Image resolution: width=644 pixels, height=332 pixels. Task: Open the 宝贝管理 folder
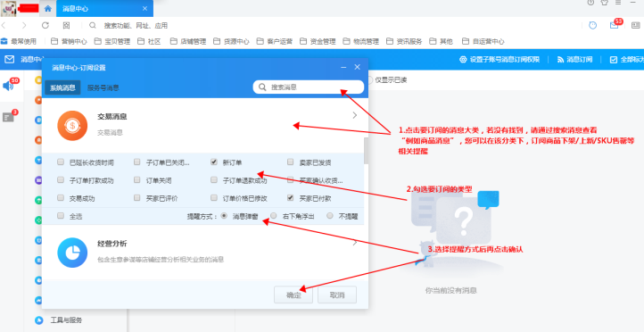click(x=112, y=41)
